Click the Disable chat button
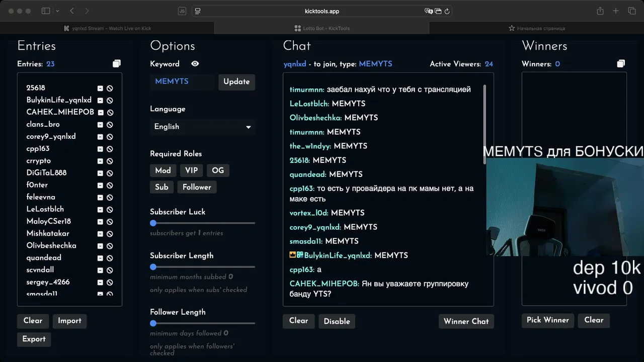 (337, 321)
